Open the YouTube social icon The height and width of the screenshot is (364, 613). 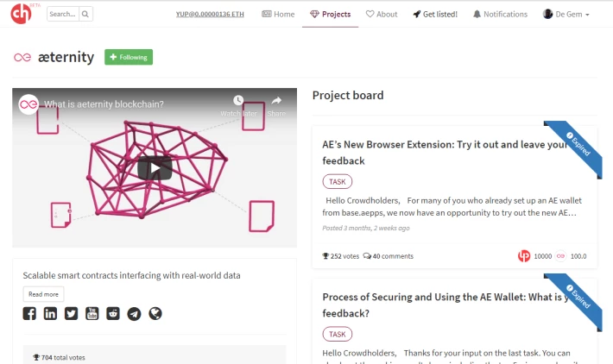(x=92, y=313)
